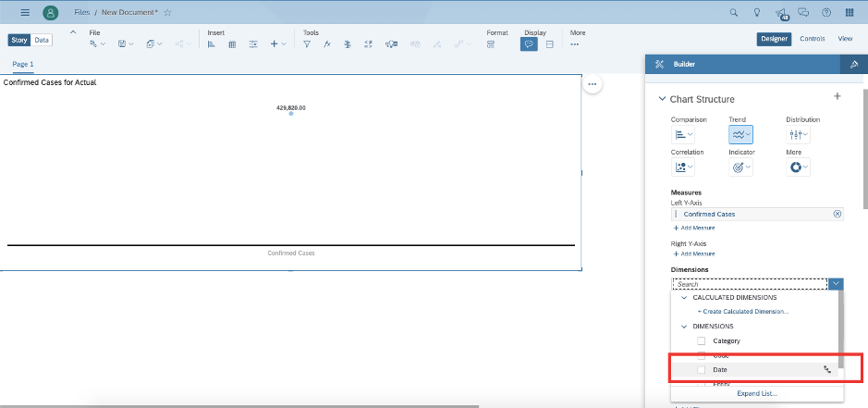Open the formula fx tool
This screenshot has height=408, width=868.
[x=327, y=44]
